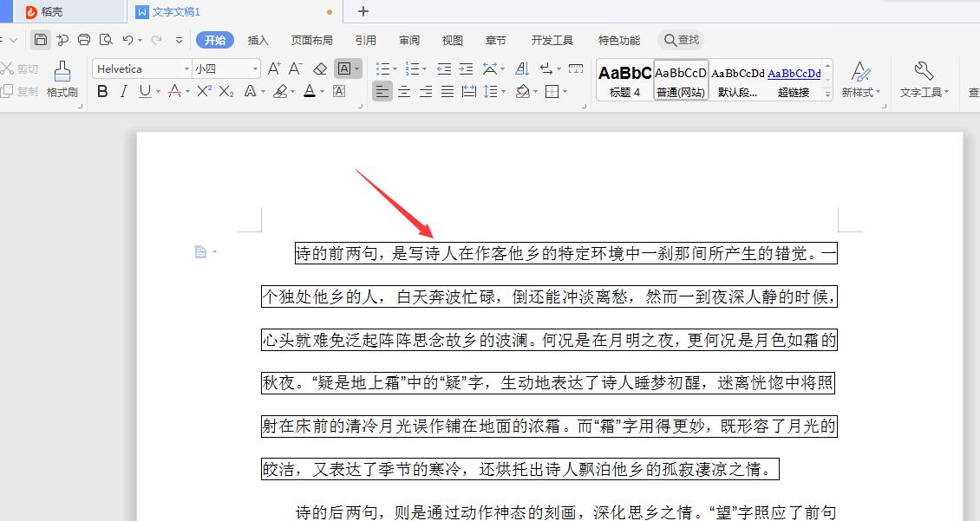Apply superscript formatting

click(x=201, y=90)
